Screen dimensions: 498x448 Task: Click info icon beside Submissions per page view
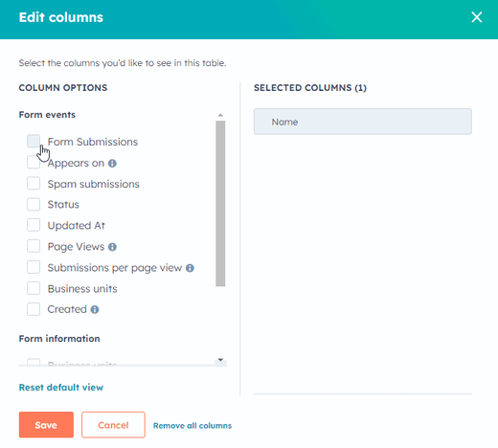(x=190, y=268)
